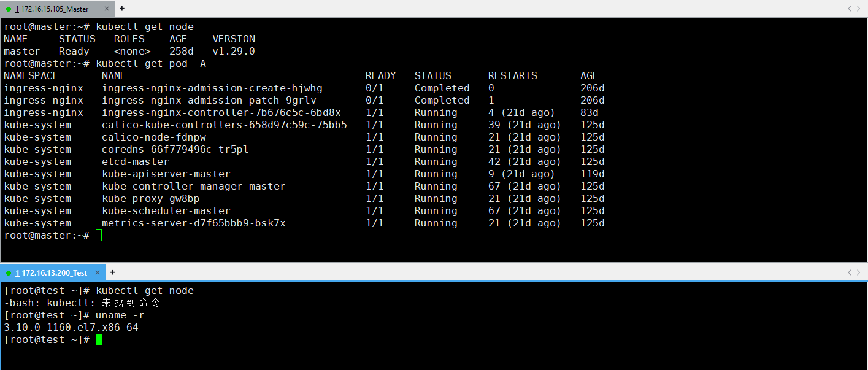Click the '42 (21d ago)' restarts value
Screen dimensions: 868x370
525,162
